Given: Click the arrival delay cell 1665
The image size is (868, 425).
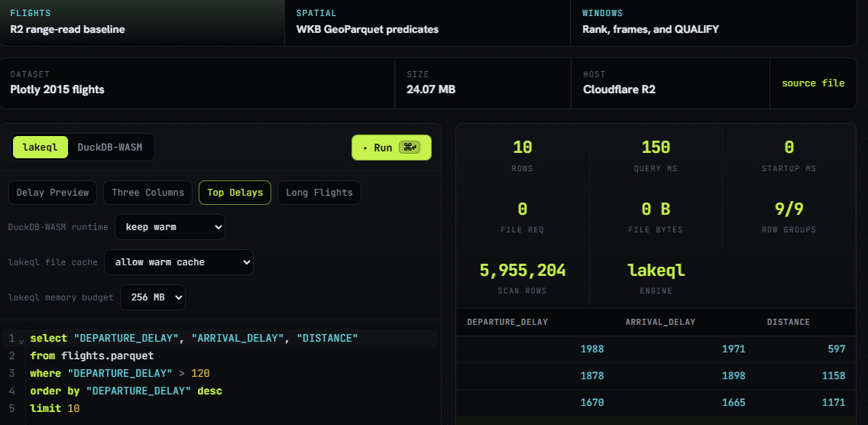Looking at the screenshot, I should [x=734, y=402].
